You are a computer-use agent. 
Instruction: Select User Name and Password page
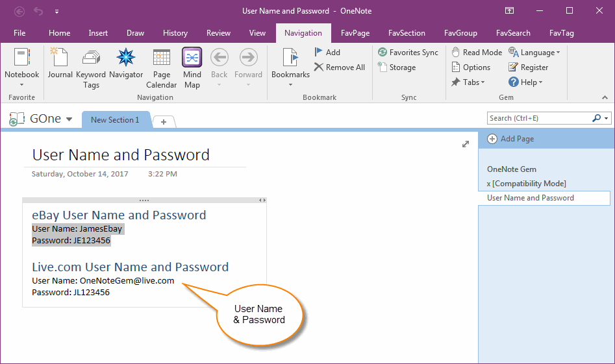coord(544,198)
